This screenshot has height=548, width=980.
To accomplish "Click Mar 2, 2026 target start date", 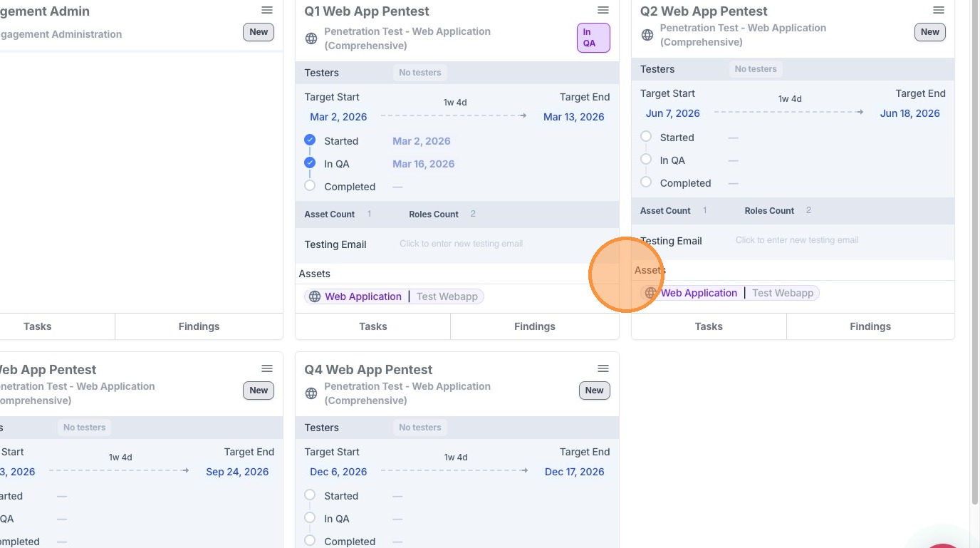I will (x=338, y=117).
